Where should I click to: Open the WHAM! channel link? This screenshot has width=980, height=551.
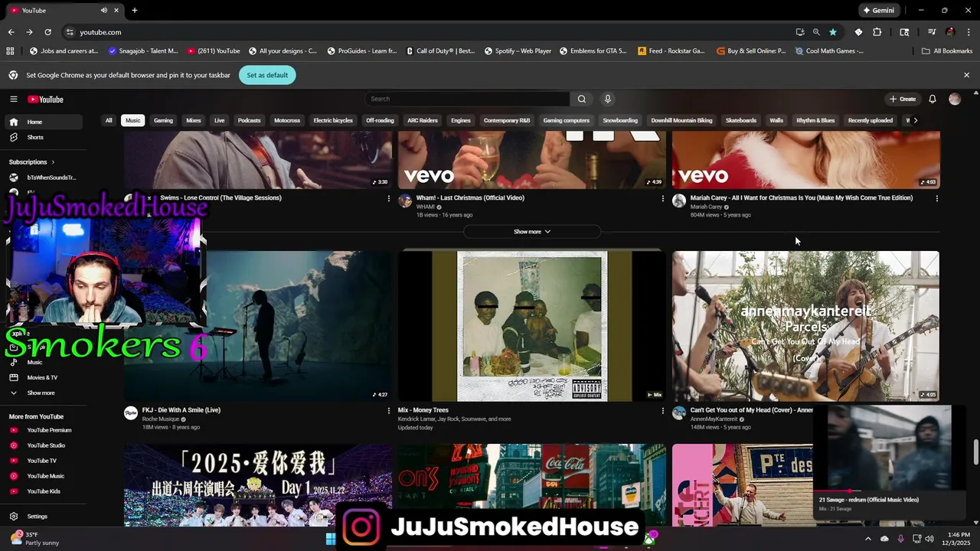click(x=425, y=207)
